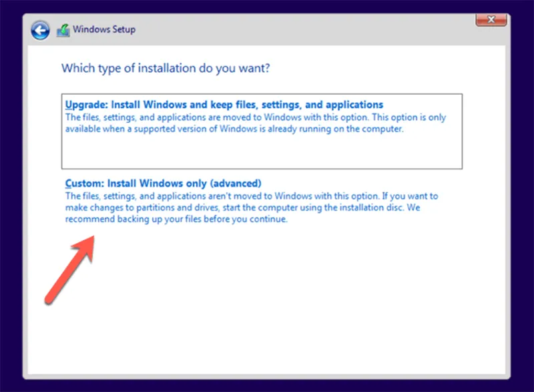Click the red arrow annotation
Screen dimensions: 534x392
(x=70, y=265)
